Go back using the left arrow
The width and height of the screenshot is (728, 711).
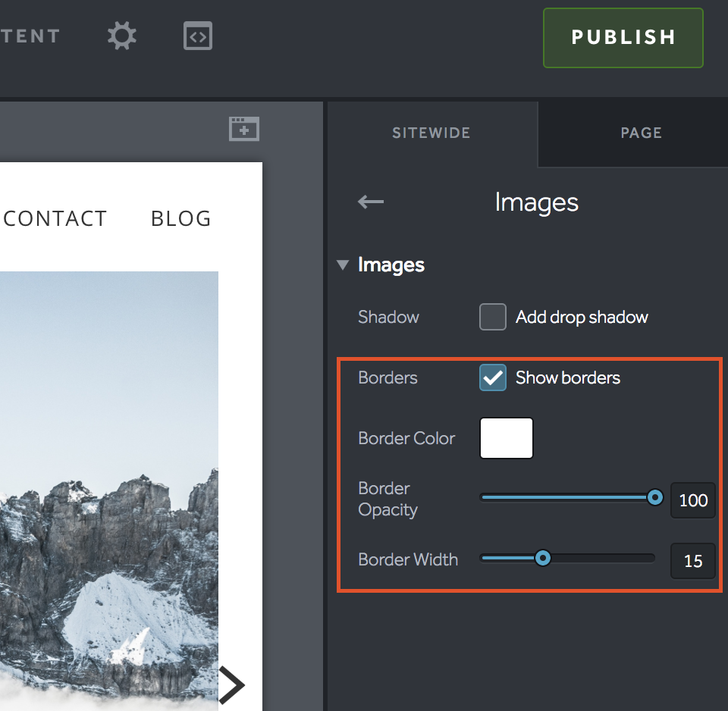(371, 202)
